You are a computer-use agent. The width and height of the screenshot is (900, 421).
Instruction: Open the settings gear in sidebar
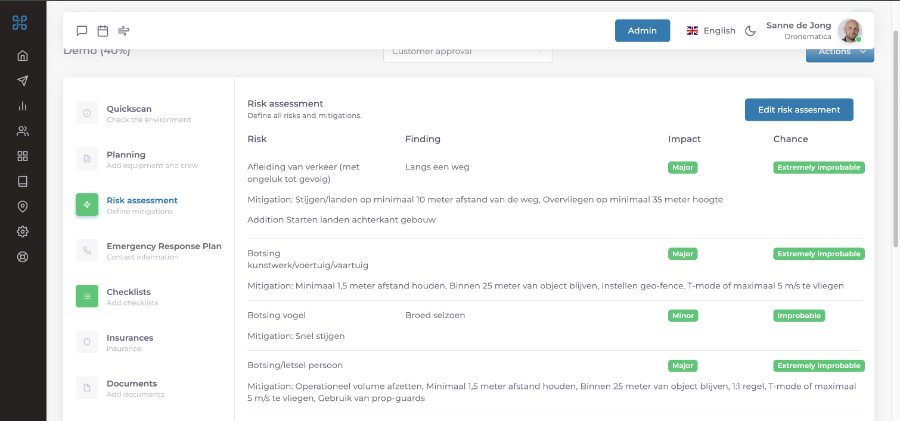pyautogui.click(x=23, y=231)
